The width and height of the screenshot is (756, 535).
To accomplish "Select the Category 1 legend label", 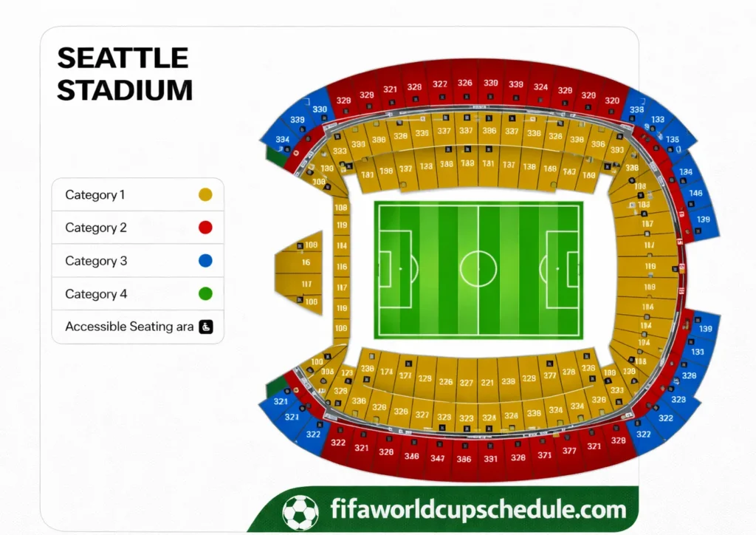I will [x=95, y=195].
